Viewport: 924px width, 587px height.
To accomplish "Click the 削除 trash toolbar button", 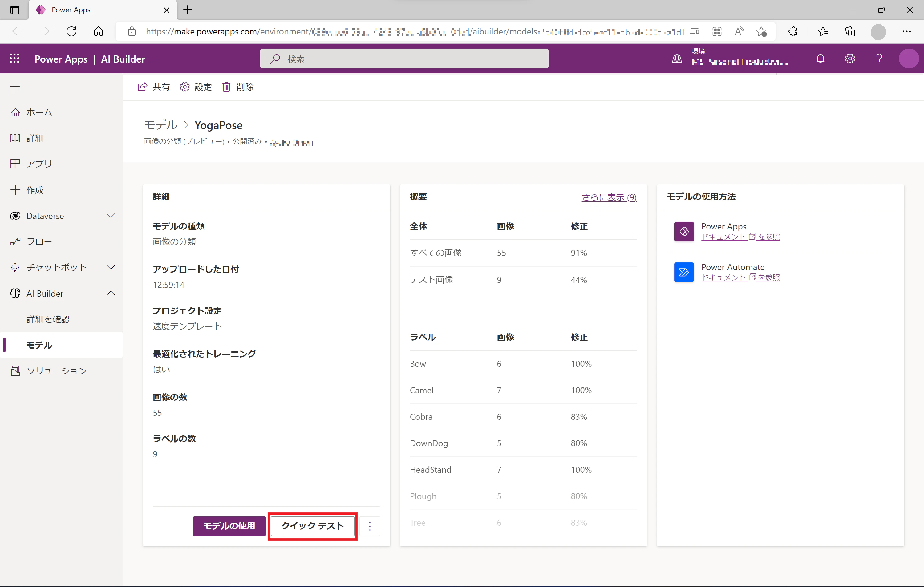I will 238,87.
